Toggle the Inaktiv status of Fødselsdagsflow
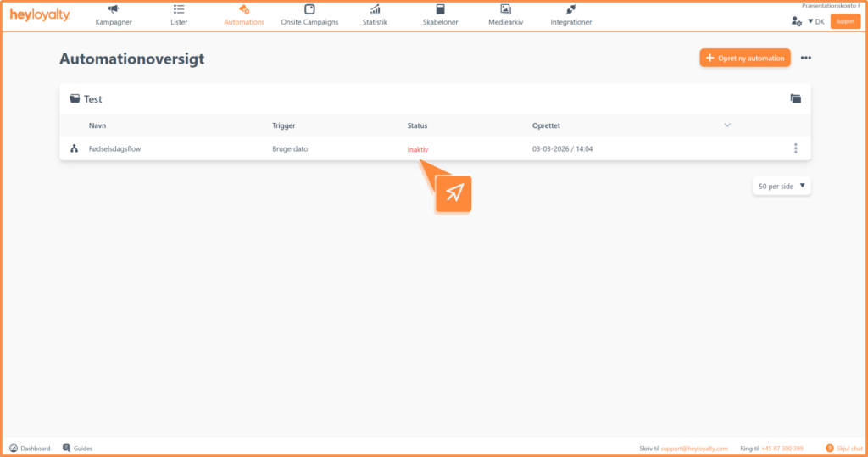Viewport: 868px width, 457px height. [418, 149]
